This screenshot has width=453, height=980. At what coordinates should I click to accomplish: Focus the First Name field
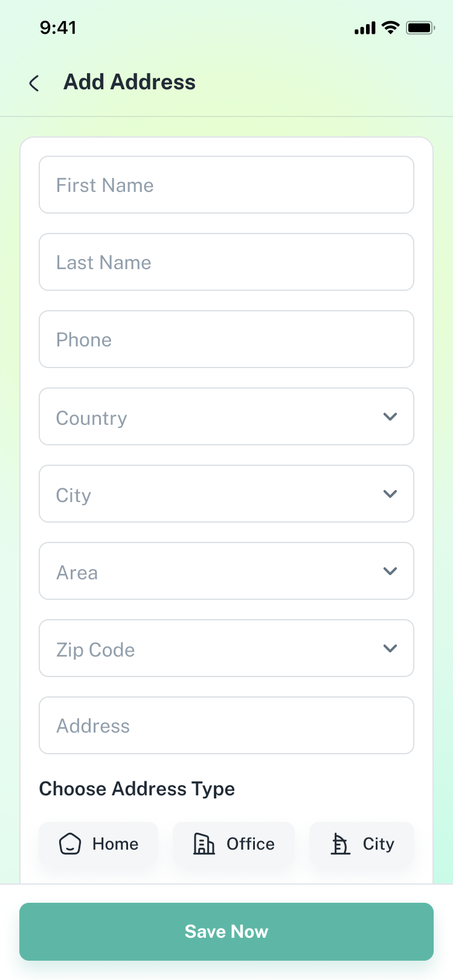[x=226, y=185]
